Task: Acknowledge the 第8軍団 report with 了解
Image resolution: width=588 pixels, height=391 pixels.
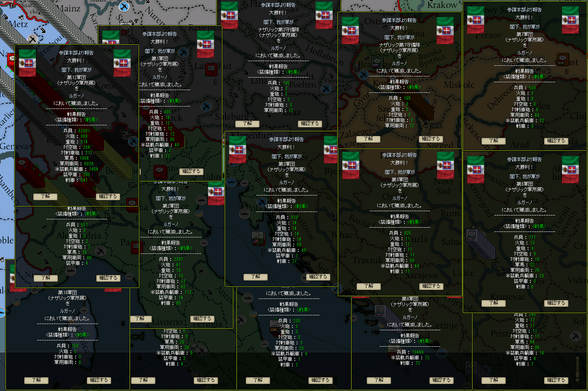Action: click(x=379, y=380)
